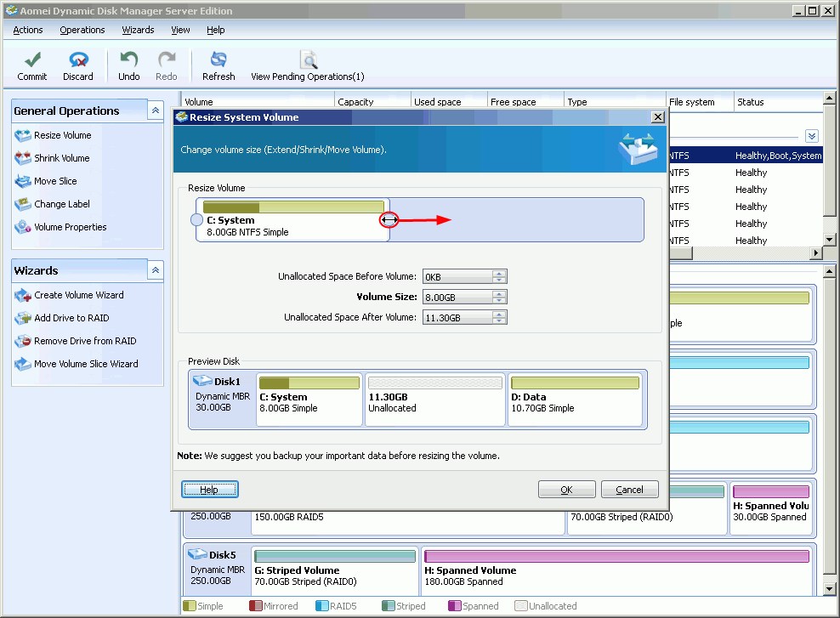Launch Create Volume Wizard
Screen dimensions: 840x618
(x=79, y=296)
